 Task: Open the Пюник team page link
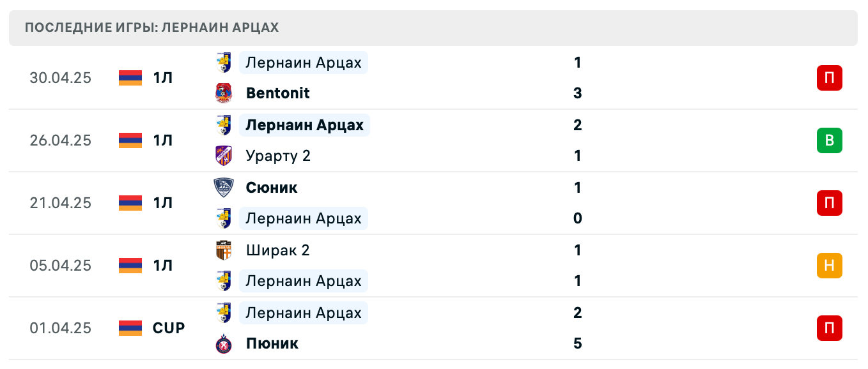pyautogui.click(x=272, y=343)
